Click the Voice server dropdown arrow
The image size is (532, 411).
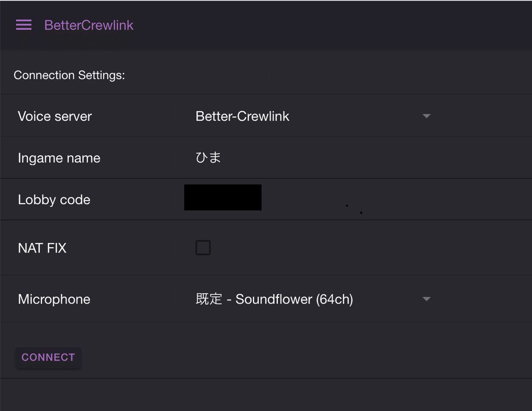click(x=426, y=116)
